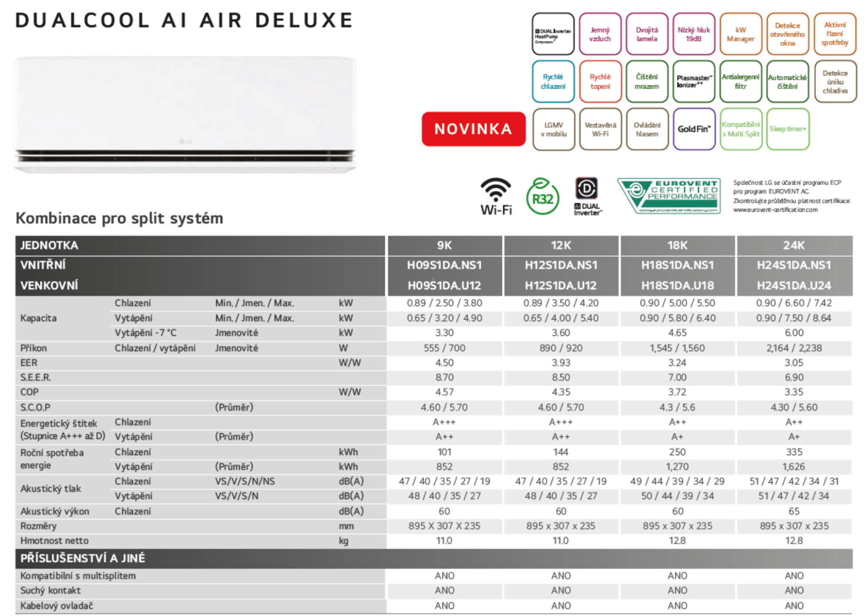The width and height of the screenshot is (866, 616).
Task: Click dimensions 895 X 307 X 235 for 9K
Action: tap(444, 526)
